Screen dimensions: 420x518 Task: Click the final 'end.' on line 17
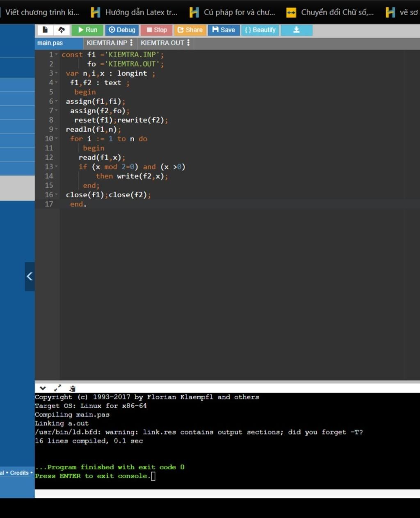pyautogui.click(x=78, y=204)
